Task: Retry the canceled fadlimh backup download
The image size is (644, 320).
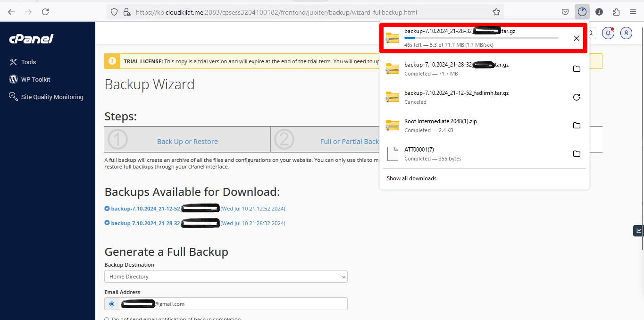Action: (x=576, y=97)
